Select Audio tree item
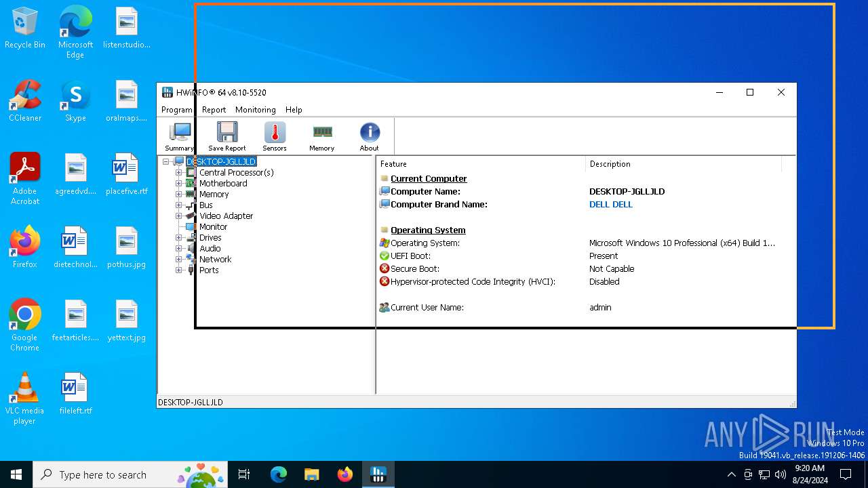 (x=210, y=249)
